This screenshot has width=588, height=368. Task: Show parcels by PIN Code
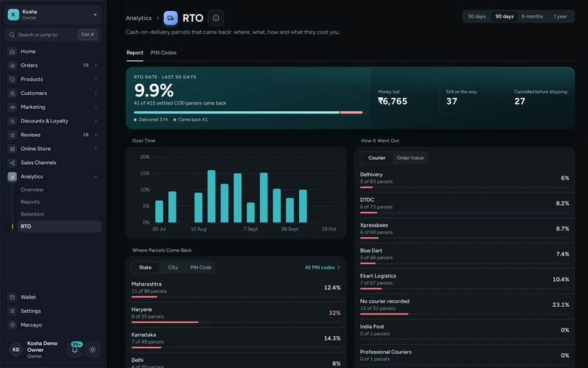click(201, 267)
